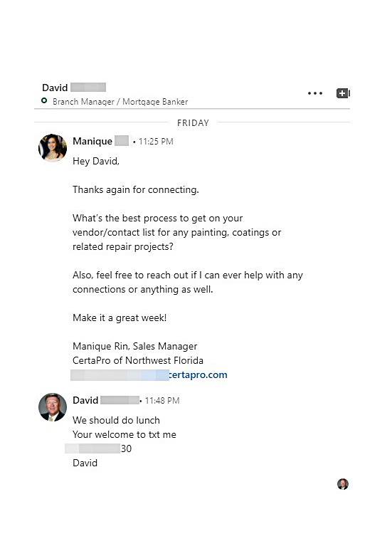Viewport: 392px width, 551px height.
Task: Select the 'We should do lunch' message
Action: 116,420
